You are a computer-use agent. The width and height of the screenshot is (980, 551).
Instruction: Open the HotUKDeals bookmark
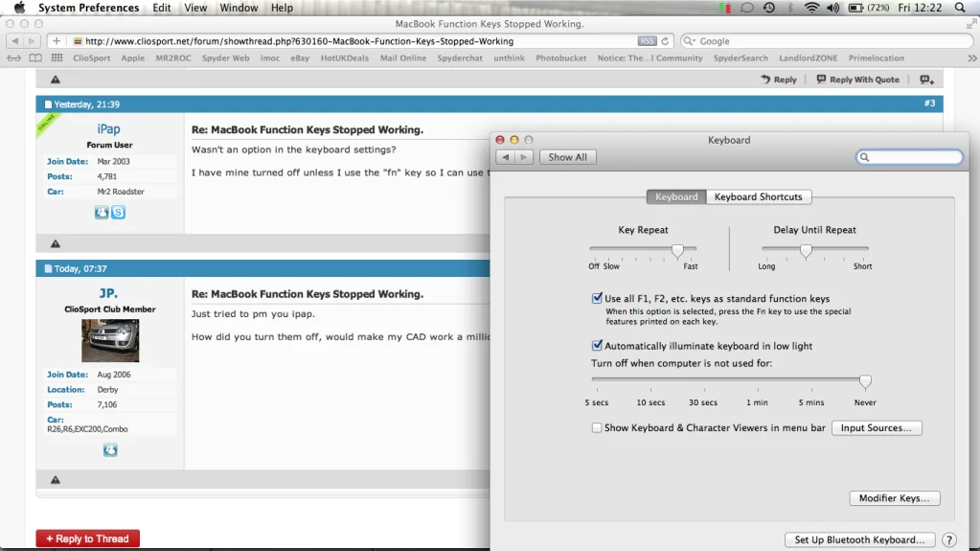coord(344,58)
